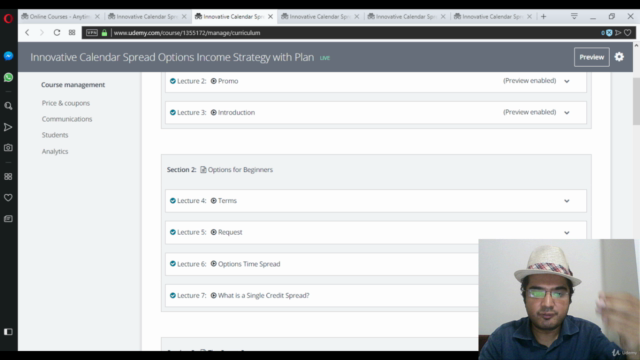The image size is (640, 360).
Task: Click the video icon next to Terms
Action: click(x=213, y=200)
